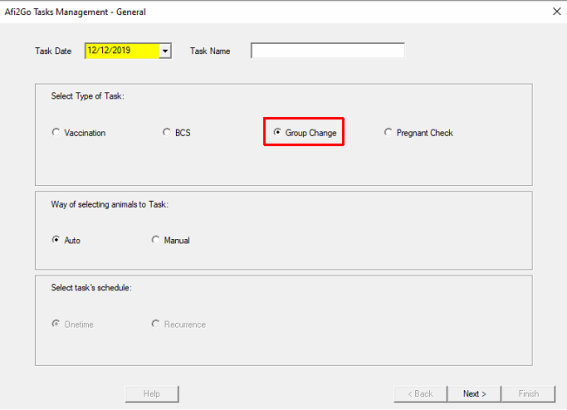Click the Finish button

(x=528, y=394)
